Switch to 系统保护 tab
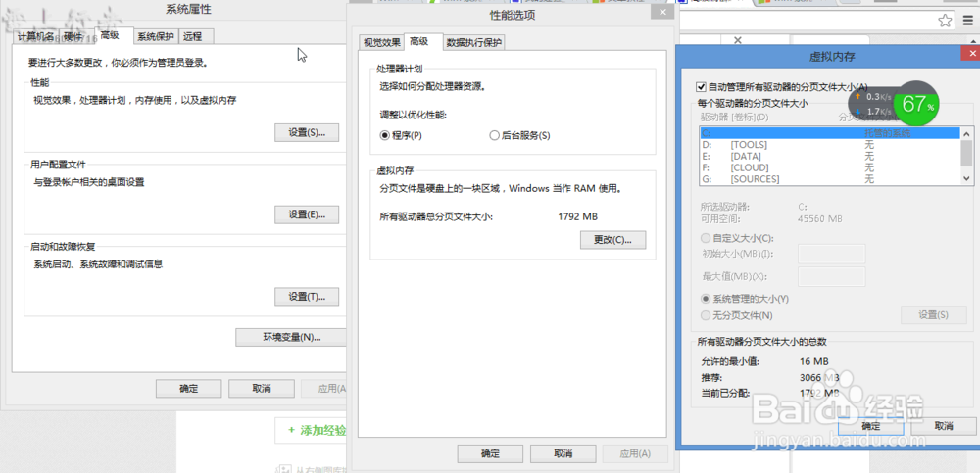This screenshot has height=473, width=980. (x=156, y=37)
